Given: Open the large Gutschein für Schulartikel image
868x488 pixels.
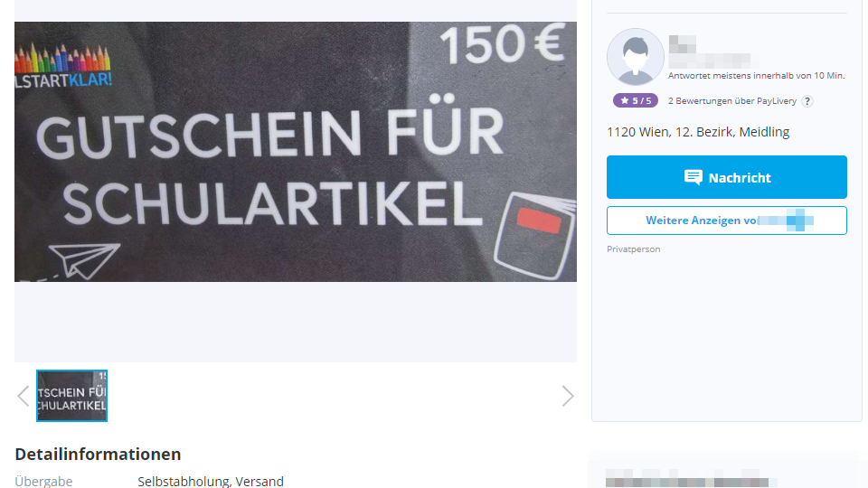Looking at the screenshot, I should coord(296,152).
